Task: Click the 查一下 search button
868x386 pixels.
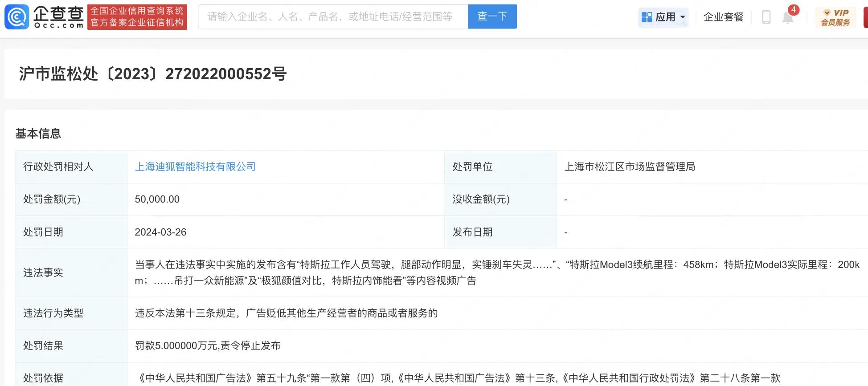Action: coord(492,16)
